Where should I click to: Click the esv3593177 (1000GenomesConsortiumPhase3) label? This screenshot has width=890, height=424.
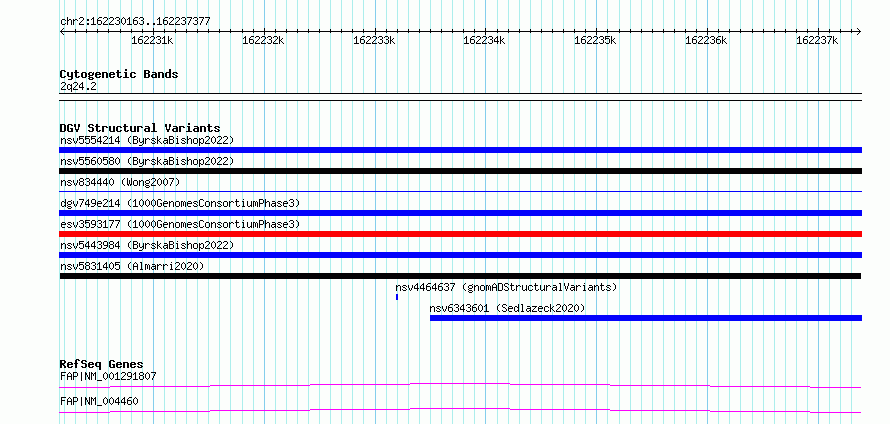point(180,224)
